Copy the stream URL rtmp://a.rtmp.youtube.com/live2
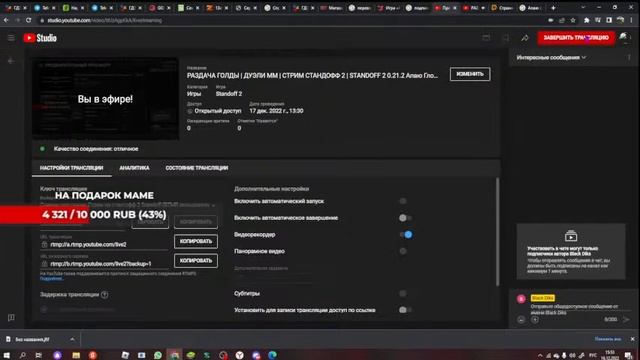Image resolution: width=640 pixels, height=360 pixels. tap(196, 242)
